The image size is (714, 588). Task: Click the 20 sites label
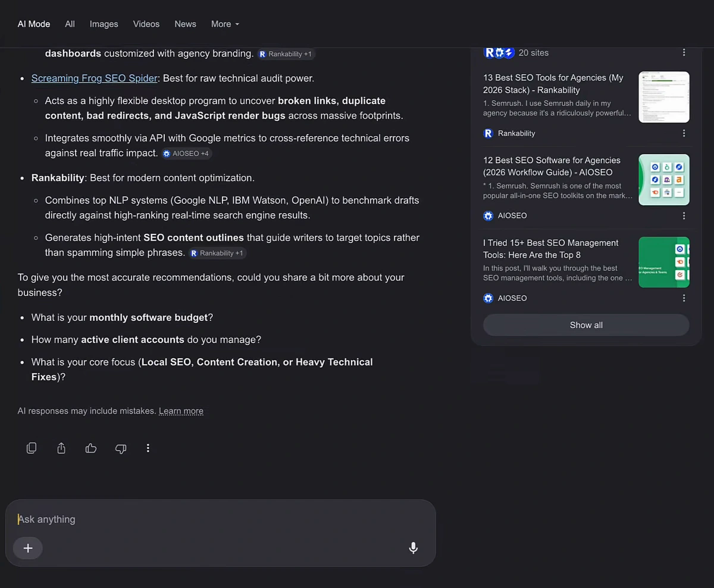(534, 52)
